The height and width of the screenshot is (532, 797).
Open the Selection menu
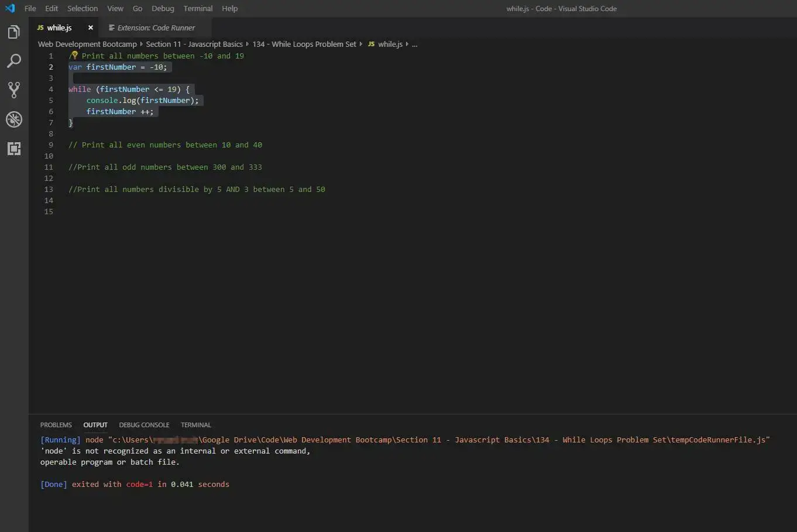coord(83,8)
